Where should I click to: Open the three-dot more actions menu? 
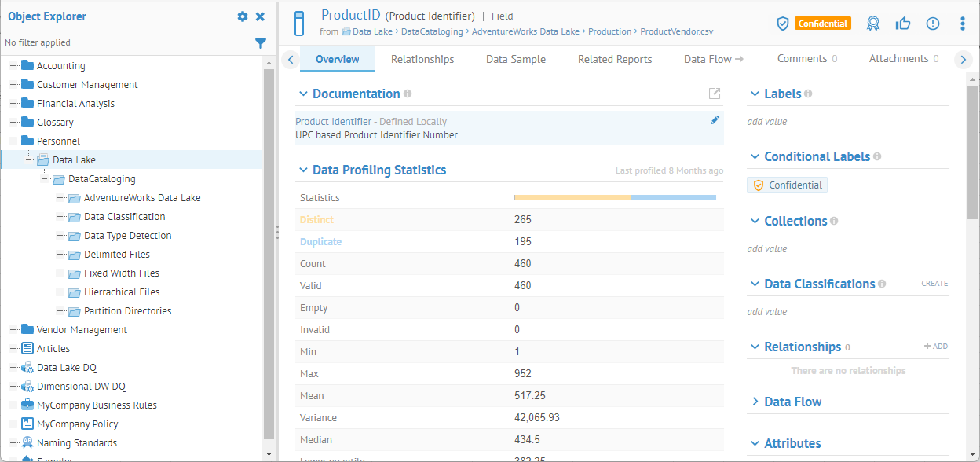(963, 24)
